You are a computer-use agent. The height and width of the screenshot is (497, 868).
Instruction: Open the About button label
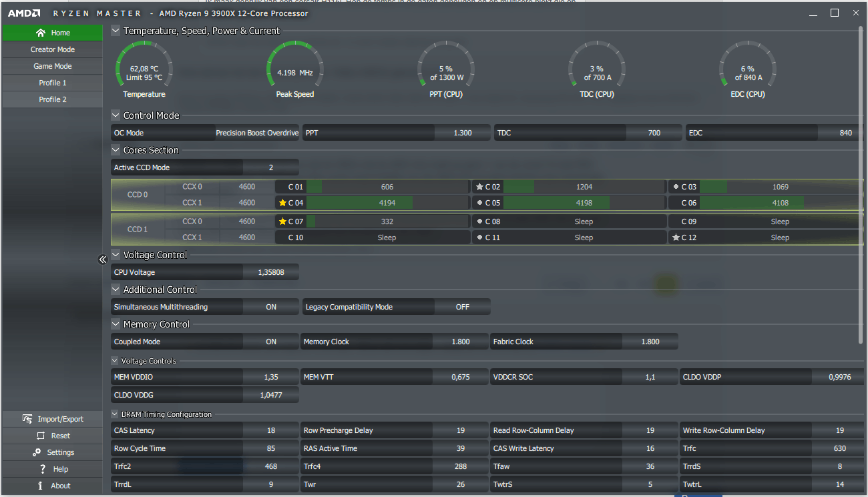[61, 486]
